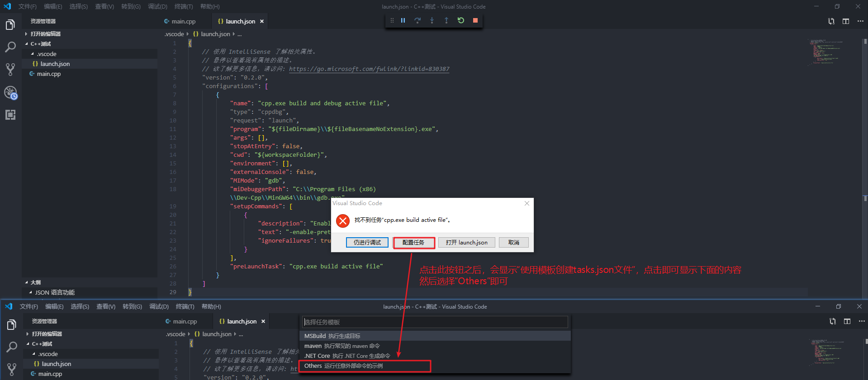Open 编辑(E) menu in top window

[x=53, y=6]
